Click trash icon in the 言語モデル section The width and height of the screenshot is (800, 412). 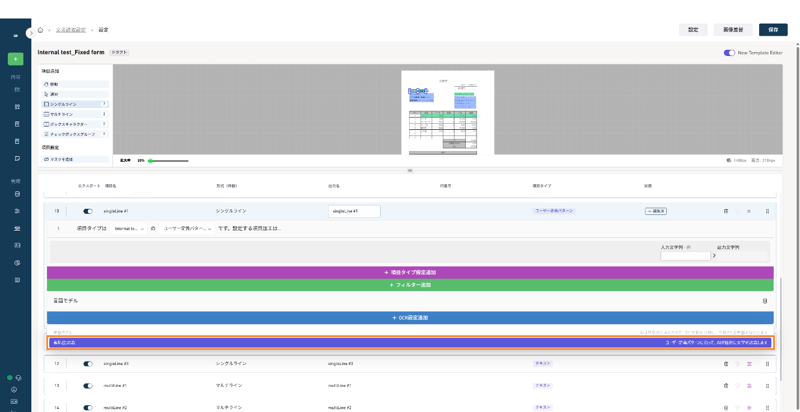point(765,300)
